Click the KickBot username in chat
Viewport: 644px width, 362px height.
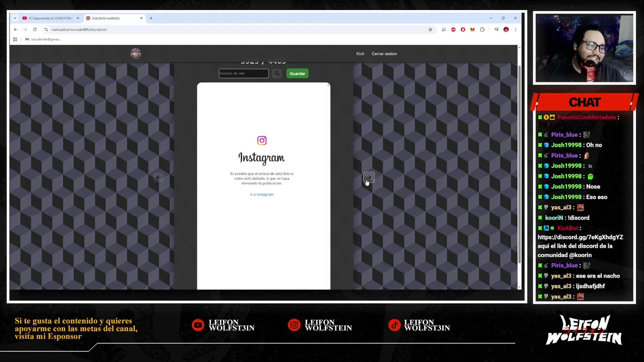pos(568,228)
